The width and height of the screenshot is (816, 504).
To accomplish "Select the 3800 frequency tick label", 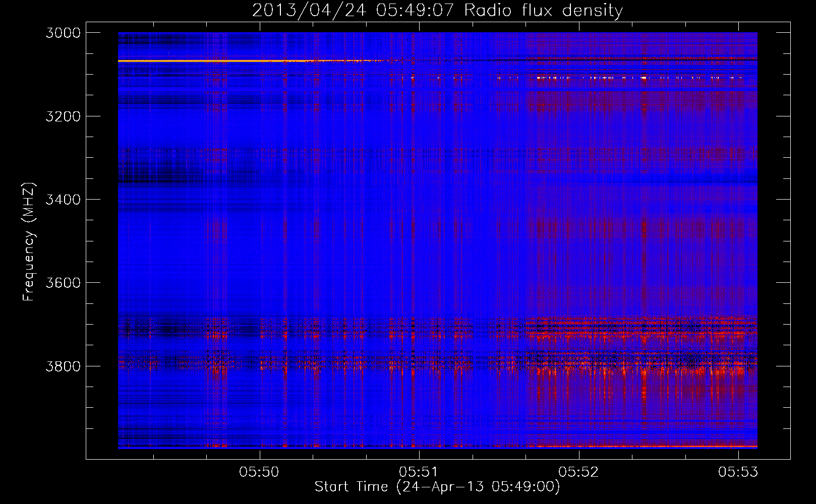I will [x=63, y=366].
